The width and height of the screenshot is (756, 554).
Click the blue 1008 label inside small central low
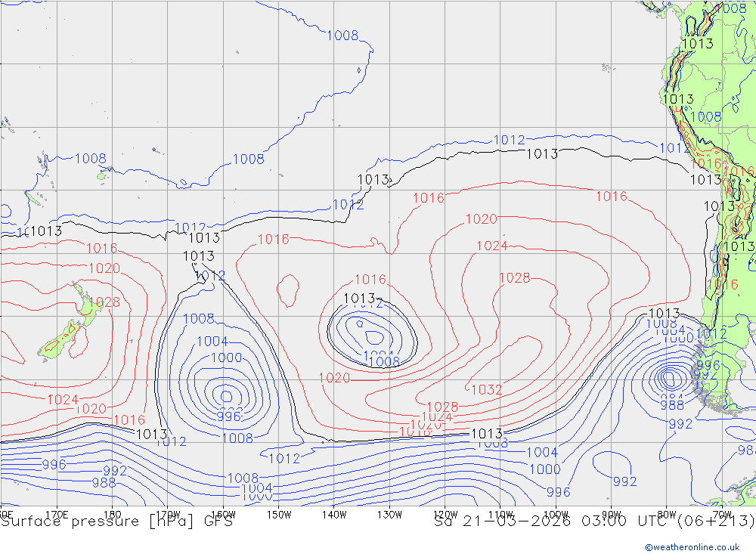point(385,361)
